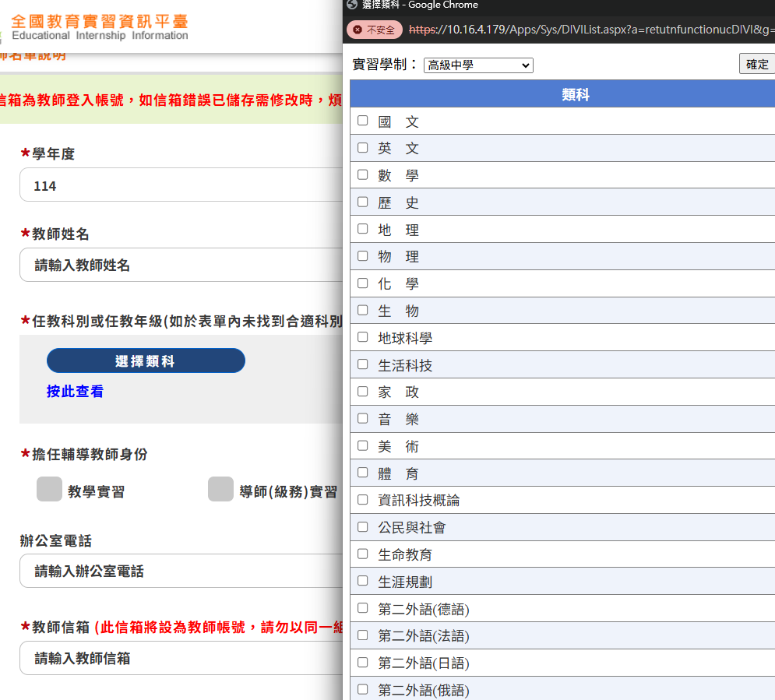Click the 教師信箱 input field
Image resolution: width=775 pixels, height=700 pixels.
(181, 658)
